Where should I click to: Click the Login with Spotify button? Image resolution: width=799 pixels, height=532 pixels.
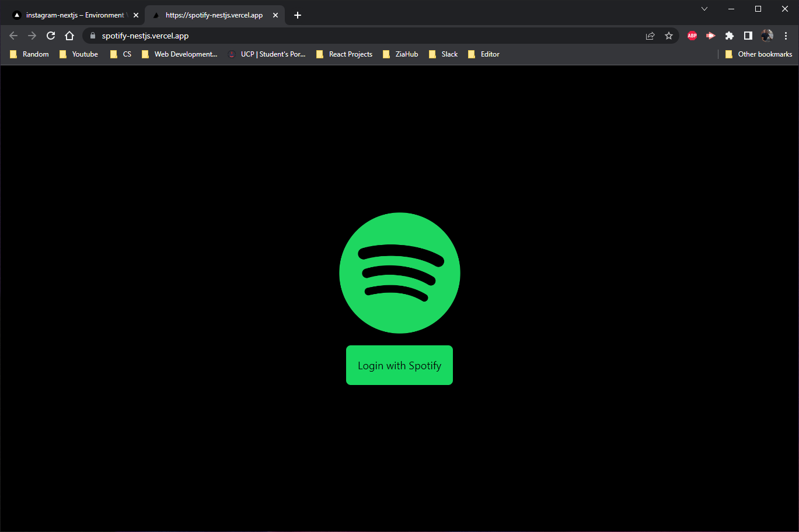click(399, 365)
